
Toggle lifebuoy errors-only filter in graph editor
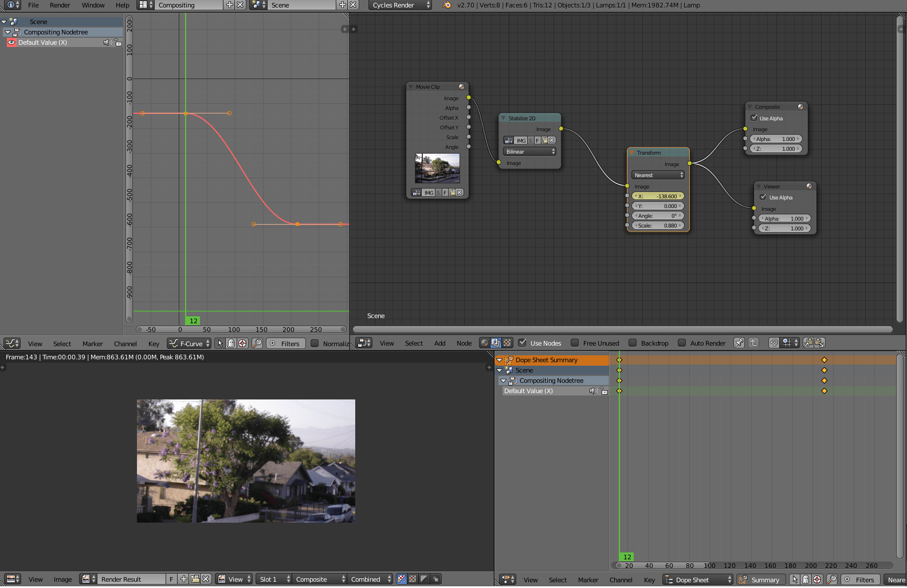tap(242, 344)
